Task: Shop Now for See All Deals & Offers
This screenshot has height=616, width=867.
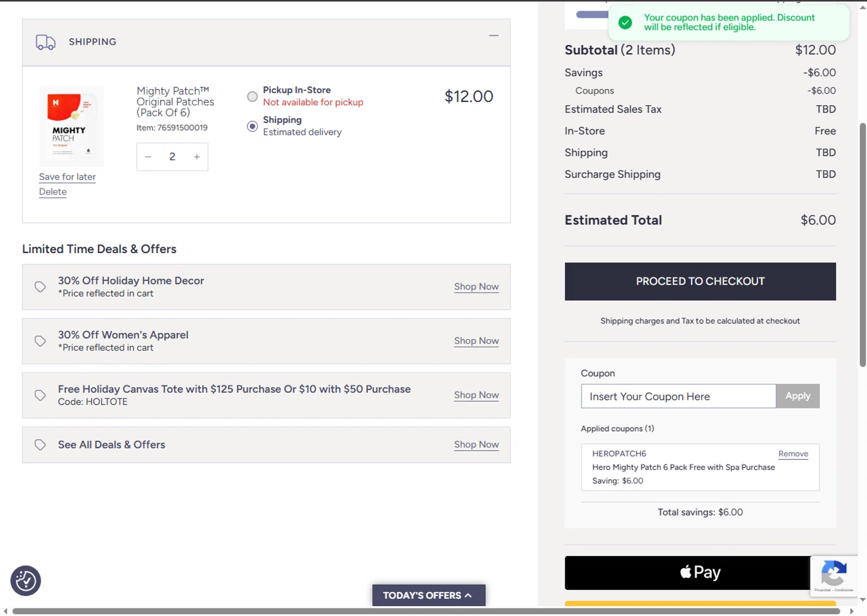Action: pyautogui.click(x=476, y=444)
